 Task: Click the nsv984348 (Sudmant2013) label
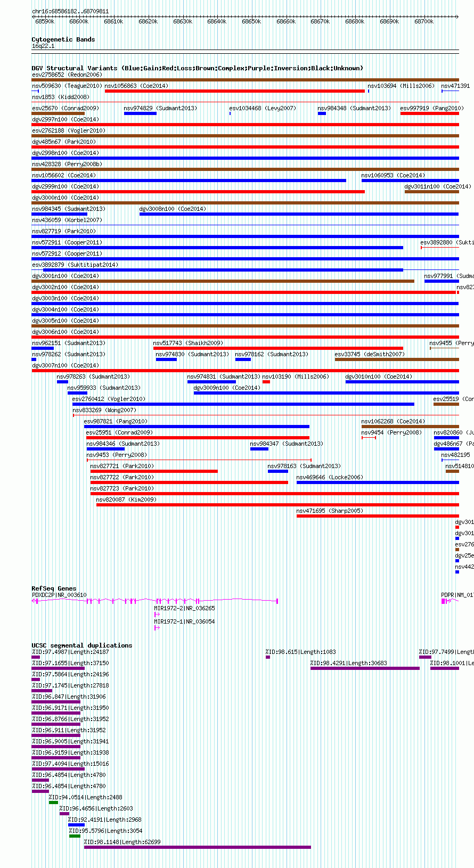click(354, 108)
